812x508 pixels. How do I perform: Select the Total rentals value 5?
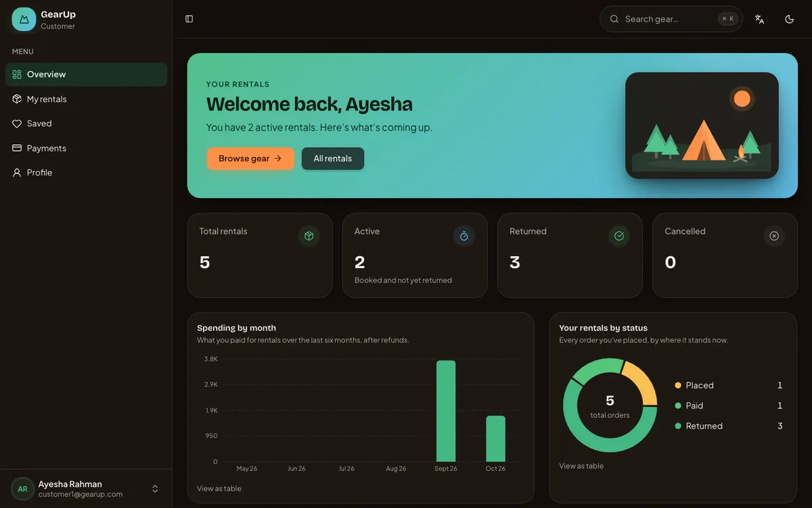[x=205, y=262]
